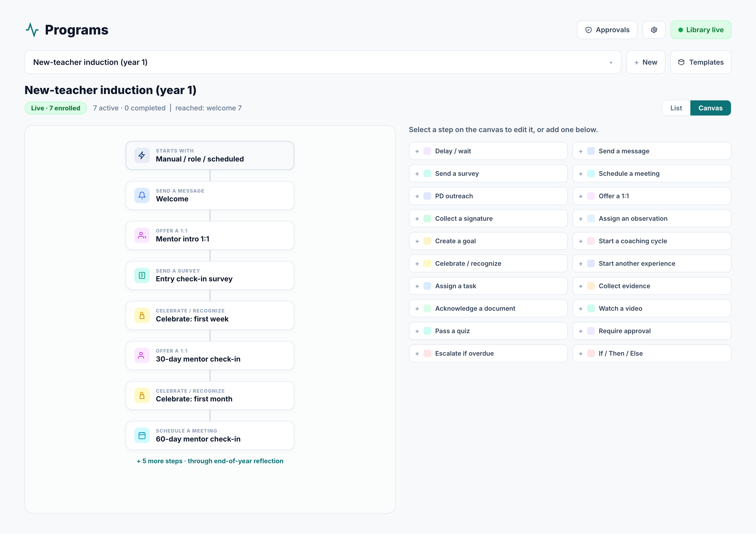The image size is (756, 534).
Task: Select the Starts with Manual / role / scheduled step
Action: (x=210, y=156)
